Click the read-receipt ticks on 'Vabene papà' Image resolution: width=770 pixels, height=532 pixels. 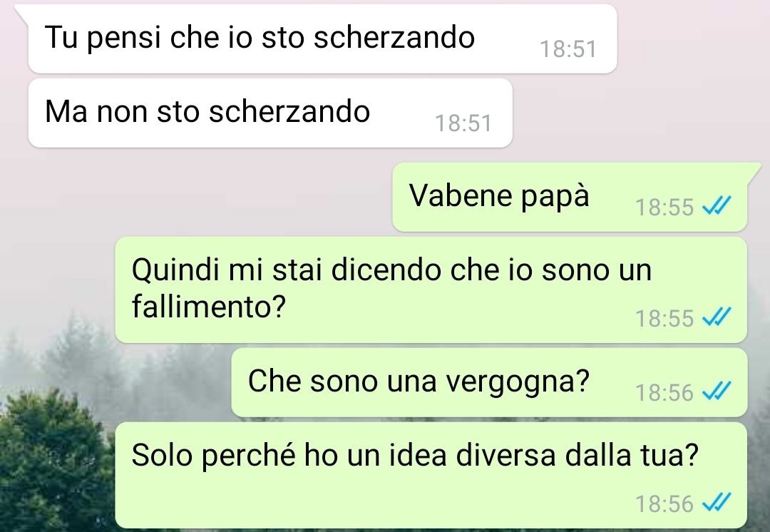tap(717, 206)
